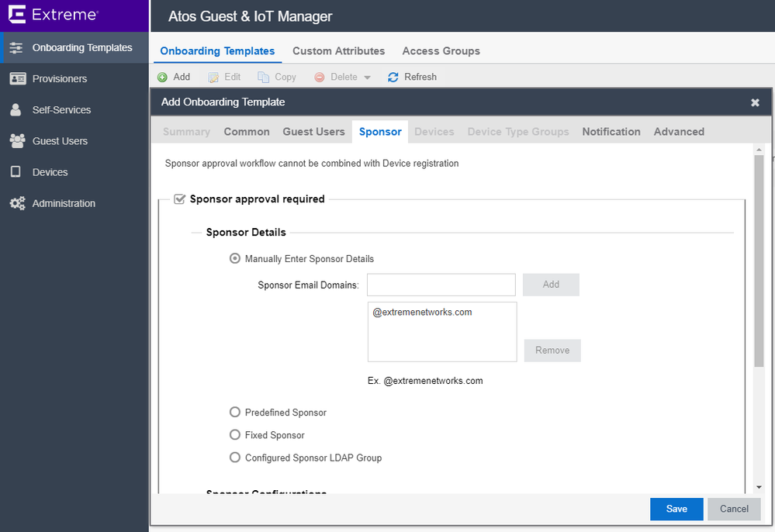Screen dimensions: 775x532
Task: Toggle Sponsor approval required checkbox
Action: point(179,199)
